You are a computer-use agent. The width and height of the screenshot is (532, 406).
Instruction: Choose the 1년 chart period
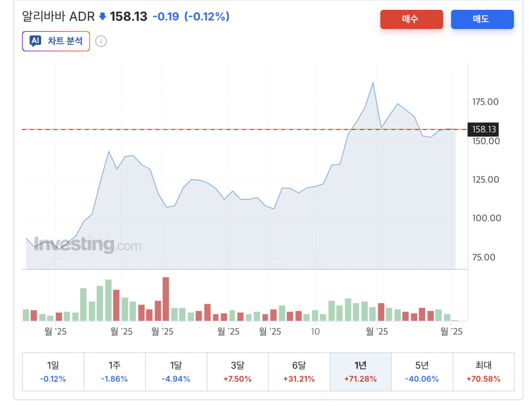pyautogui.click(x=360, y=372)
